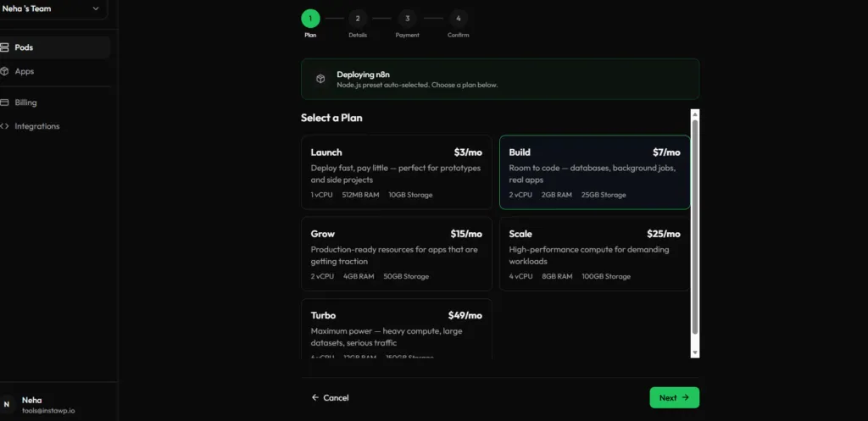Click the right arrow on Next button
Screen dimensions: 868x421
(685, 397)
